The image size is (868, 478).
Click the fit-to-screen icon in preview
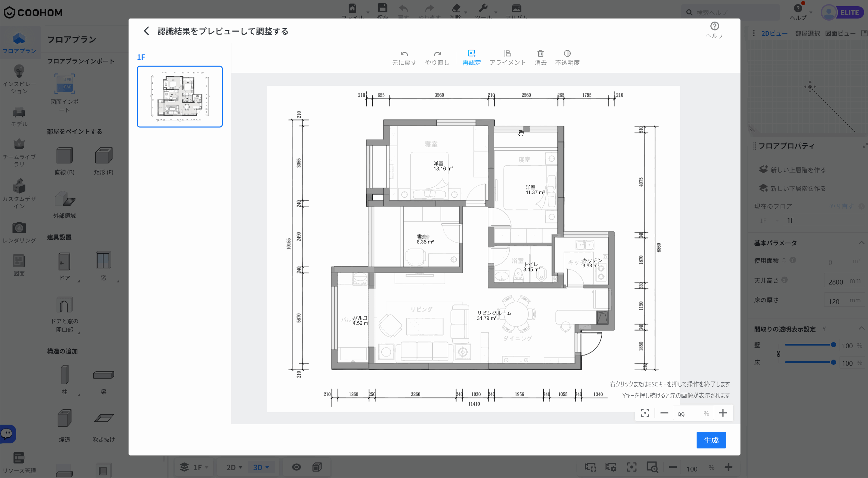(645, 413)
